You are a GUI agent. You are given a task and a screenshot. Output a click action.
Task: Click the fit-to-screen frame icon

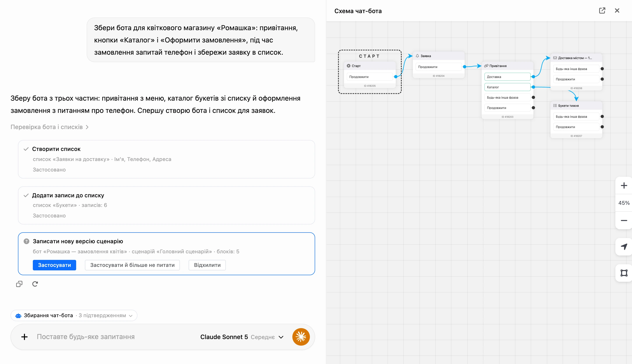624,273
